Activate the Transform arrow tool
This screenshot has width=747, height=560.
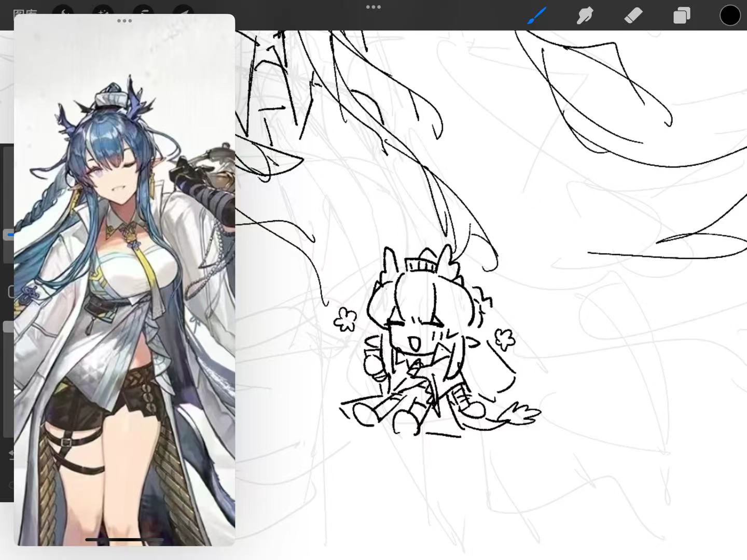pyautogui.click(x=183, y=11)
